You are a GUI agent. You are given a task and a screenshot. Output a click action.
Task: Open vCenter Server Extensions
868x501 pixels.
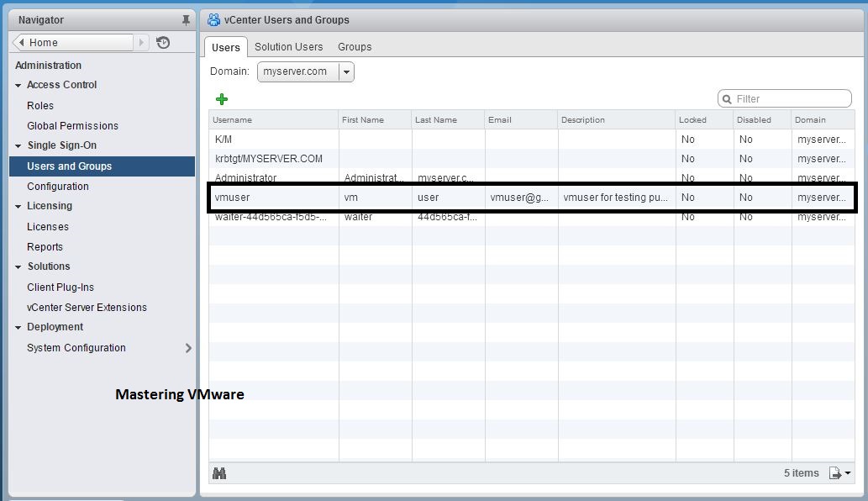click(87, 308)
